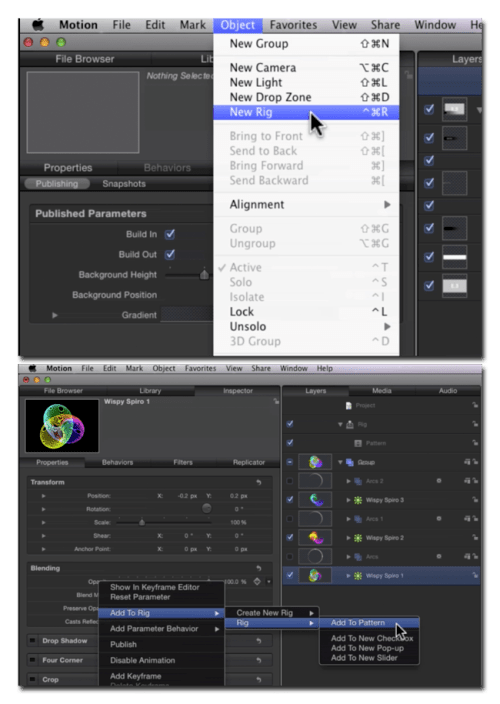The width and height of the screenshot is (500, 704).
Task: Expand the Position parameter triangle
Action: (x=44, y=496)
